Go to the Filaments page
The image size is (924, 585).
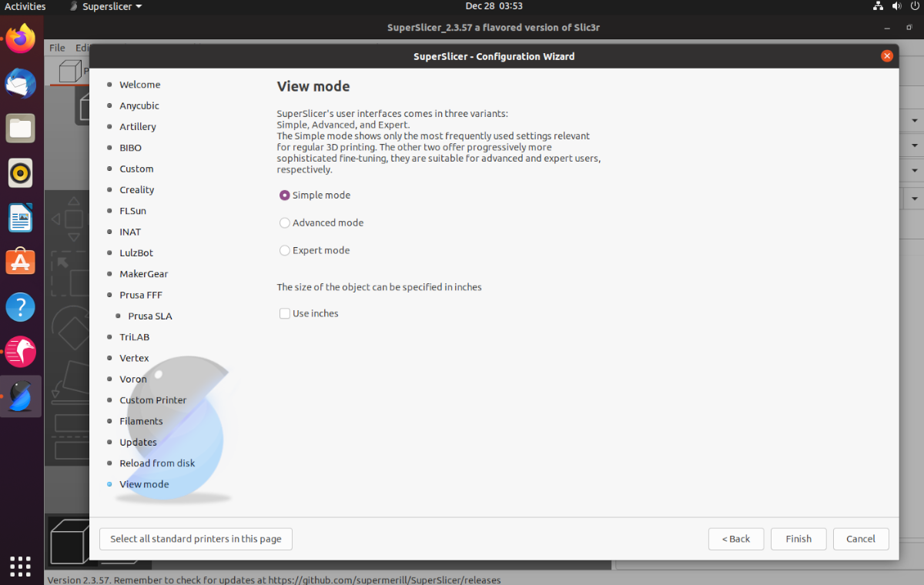pyautogui.click(x=141, y=422)
